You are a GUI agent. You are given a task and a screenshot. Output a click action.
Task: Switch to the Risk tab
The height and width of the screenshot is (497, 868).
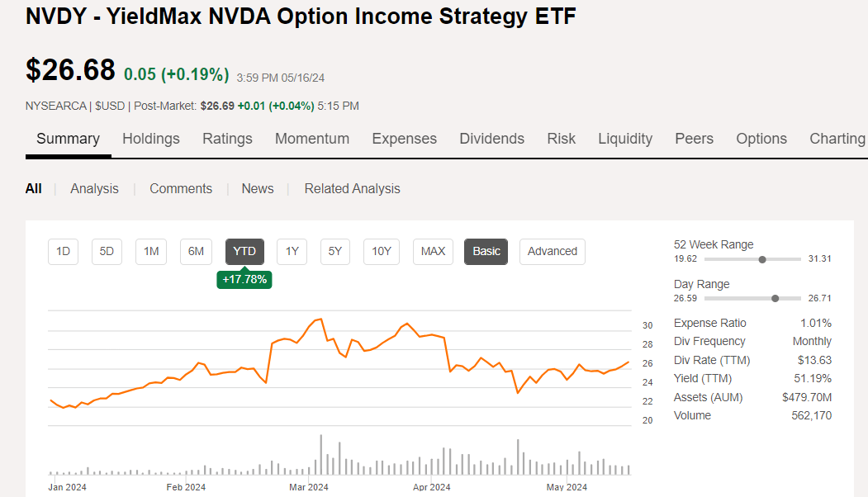tap(562, 139)
